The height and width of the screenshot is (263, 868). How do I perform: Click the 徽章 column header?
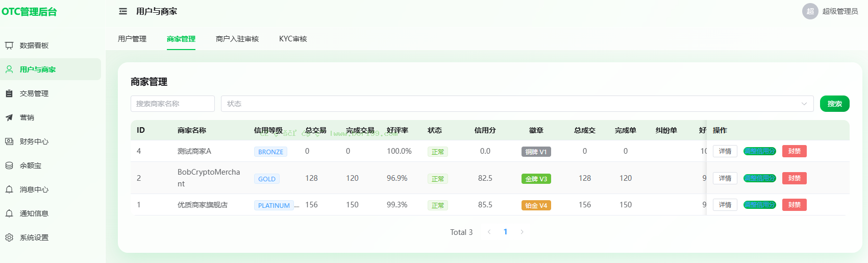(536, 130)
